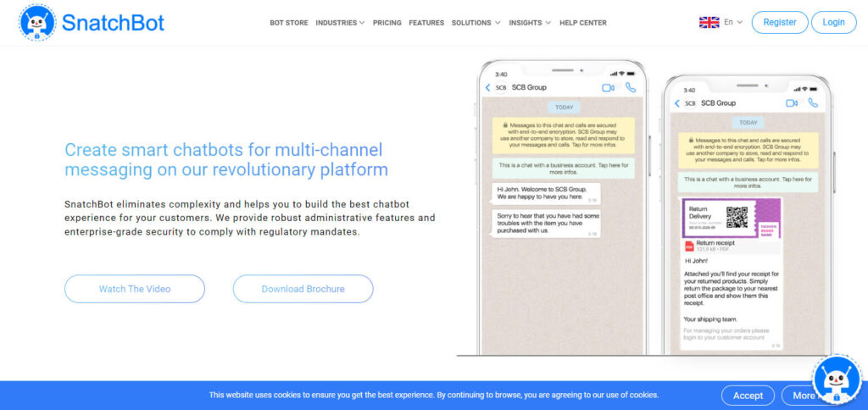Image resolution: width=868 pixels, height=410 pixels.
Task: Click the SnatchBot brand name text
Action: click(113, 23)
